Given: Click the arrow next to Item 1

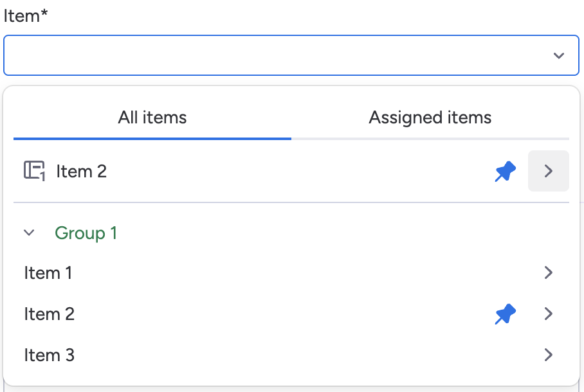Looking at the screenshot, I should 548,273.
